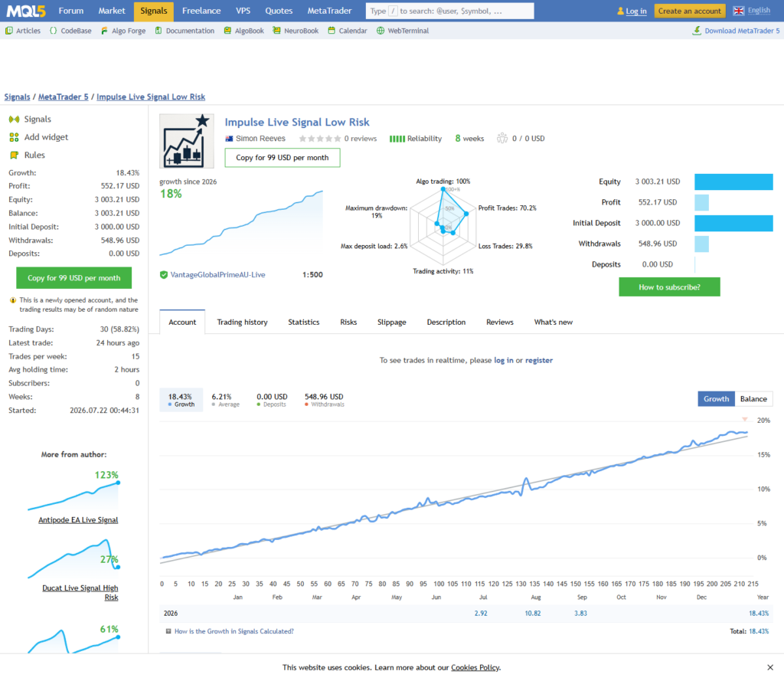Open the Trading history tab
This screenshot has height=681, width=784.
pyautogui.click(x=242, y=322)
